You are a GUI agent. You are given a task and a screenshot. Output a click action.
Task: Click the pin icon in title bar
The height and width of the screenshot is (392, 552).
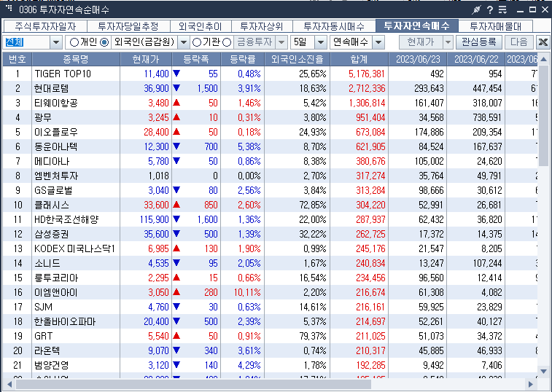click(476, 10)
